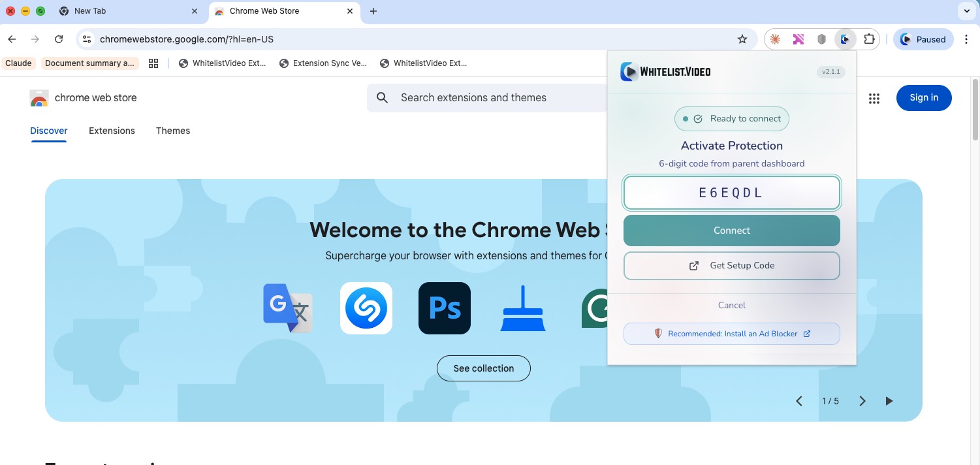Open the Claude extension icon in toolbar
Image resolution: width=980 pixels, height=465 pixels.
[775, 39]
